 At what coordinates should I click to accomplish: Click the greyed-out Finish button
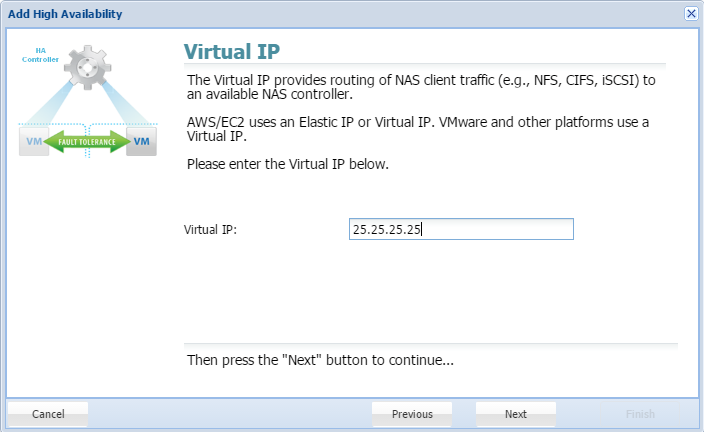pos(640,414)
